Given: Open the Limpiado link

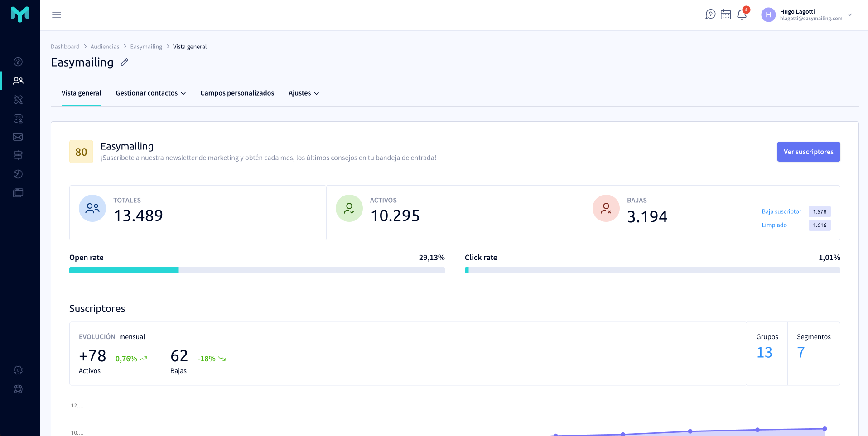Looking at the screenshot, I should pos(774,225).
